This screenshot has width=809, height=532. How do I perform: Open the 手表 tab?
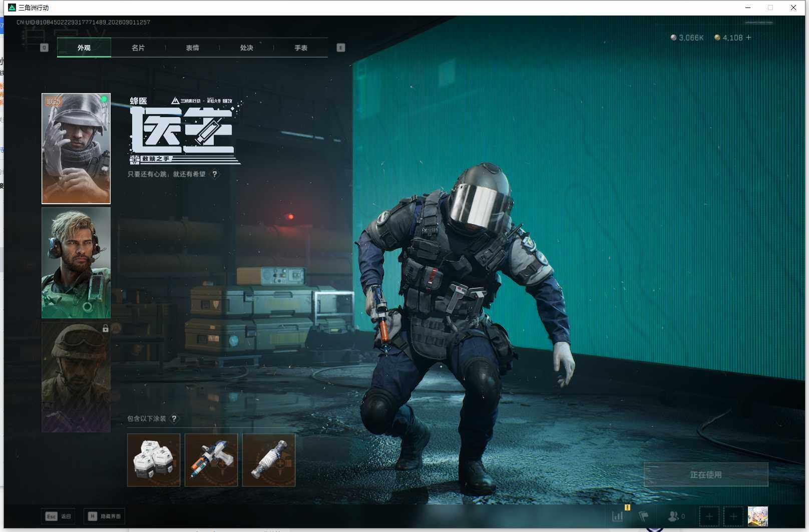(x=301, y=48)
